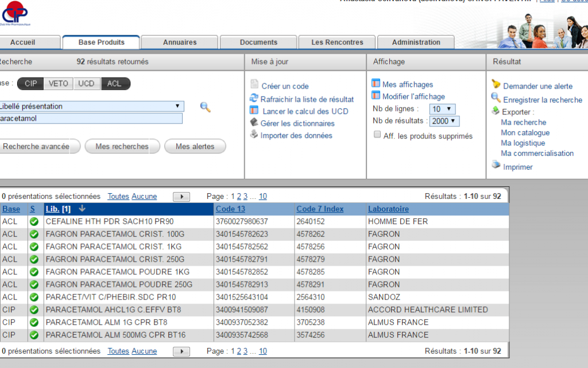Screen dimensions: 588x368
Task: Open Mes alertes
Action: click(x=195, y=147)
